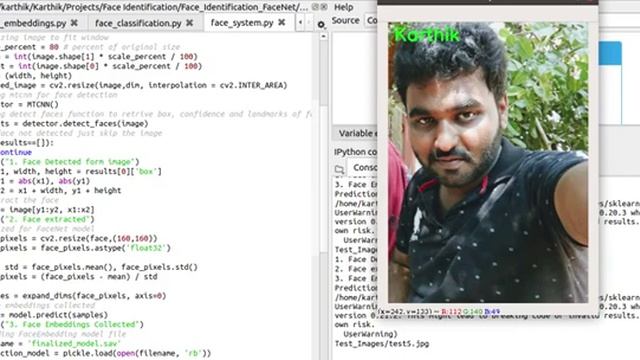The width and height of the screenshot is (640, 360).
Task: Click the 'finalized_model.sav' string
Action: click(74, 344)
